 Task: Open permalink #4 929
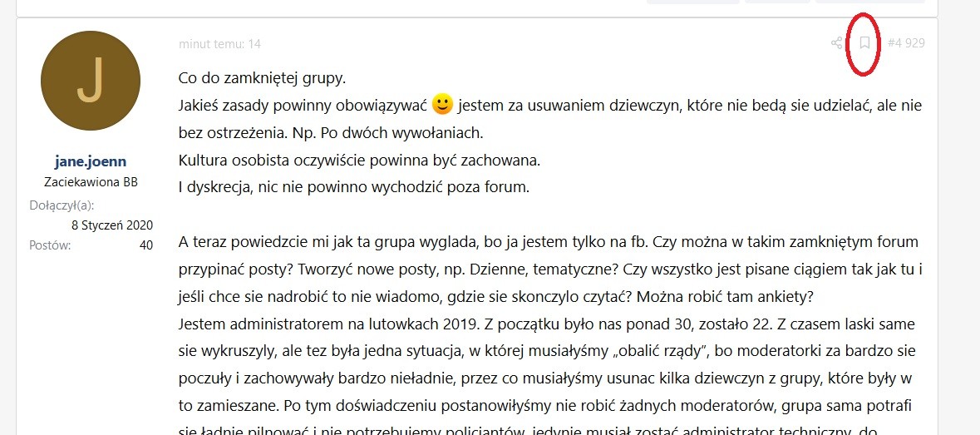906,43
